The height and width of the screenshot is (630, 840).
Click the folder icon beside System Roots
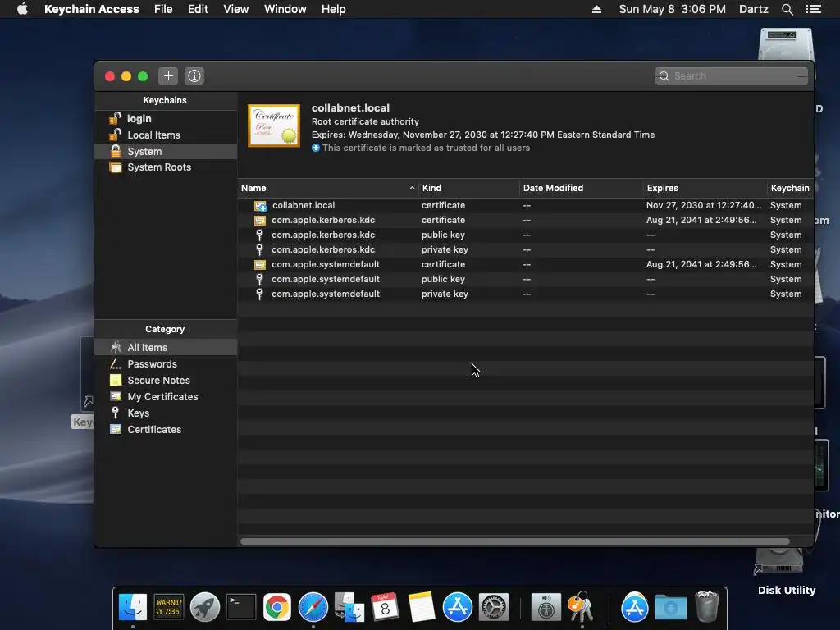(115, 167)
